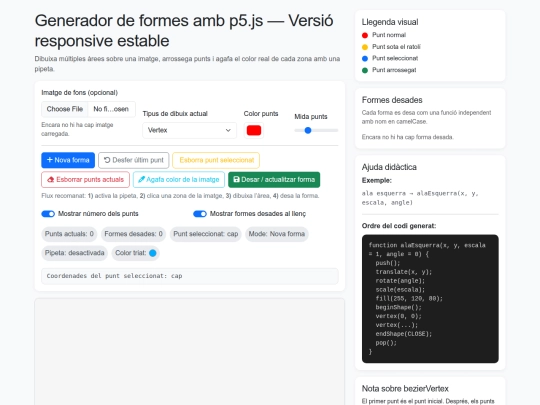The width and height of the screenshot is (540, 405).
Task: Click the dark generated code block
Action: 430,299
